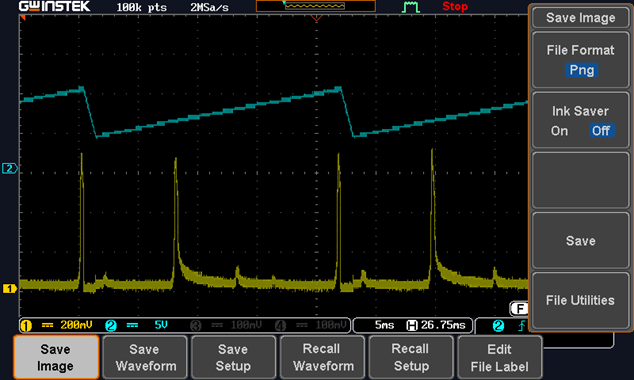Click the horizontal position H icon
This screenshot has width=634, height=380.
coord(412,325)
